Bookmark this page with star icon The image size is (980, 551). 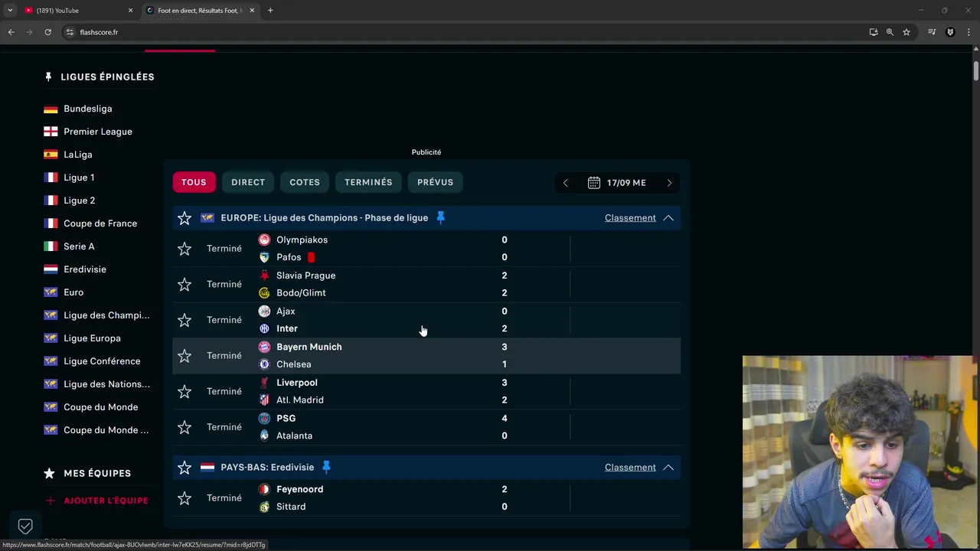coord(906,32)
